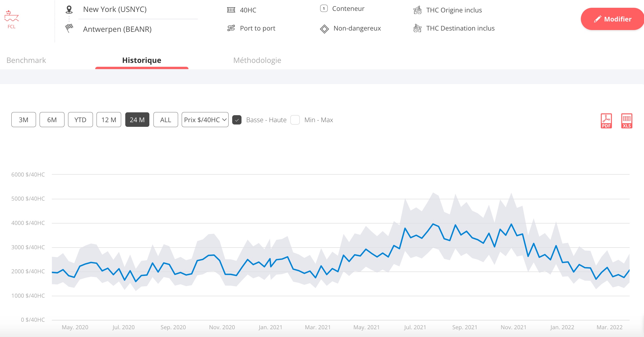This screenshot has height=337, width=644.
Task: Click the 2000 $/40HC axis label
Action: [x=28, y=271]
